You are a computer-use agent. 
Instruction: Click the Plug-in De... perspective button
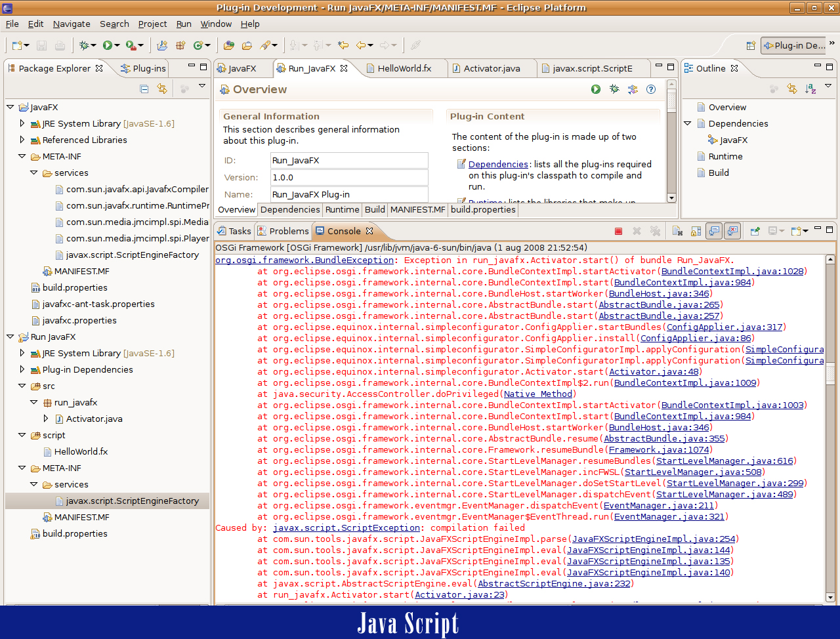tap(794, 45)
